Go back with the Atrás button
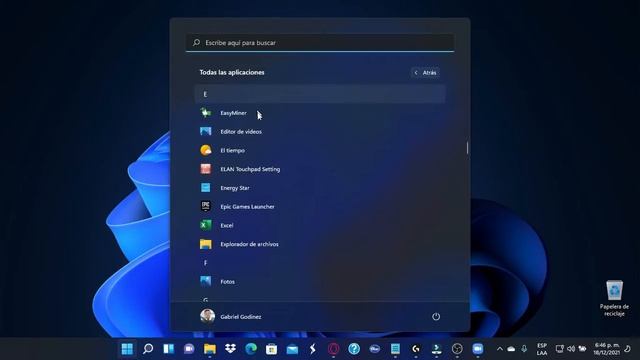This screenshot has height=360, width=640. coord(425,73)
